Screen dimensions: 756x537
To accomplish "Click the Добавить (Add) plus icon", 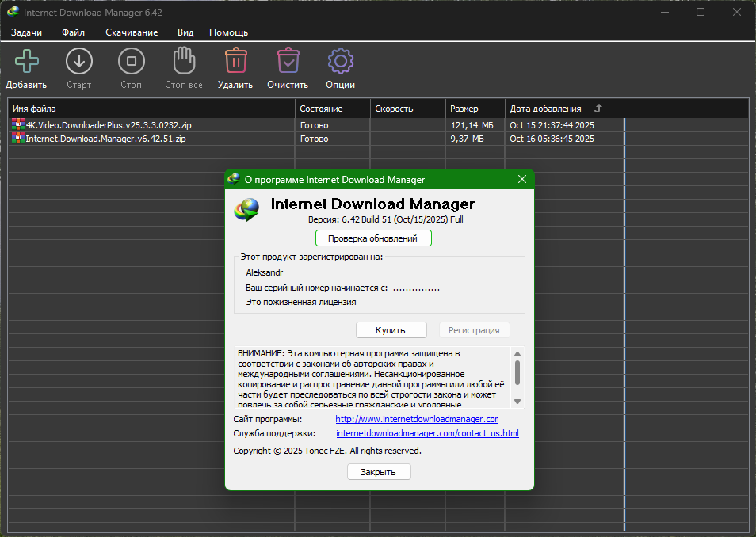I will [x=26, y=61].
